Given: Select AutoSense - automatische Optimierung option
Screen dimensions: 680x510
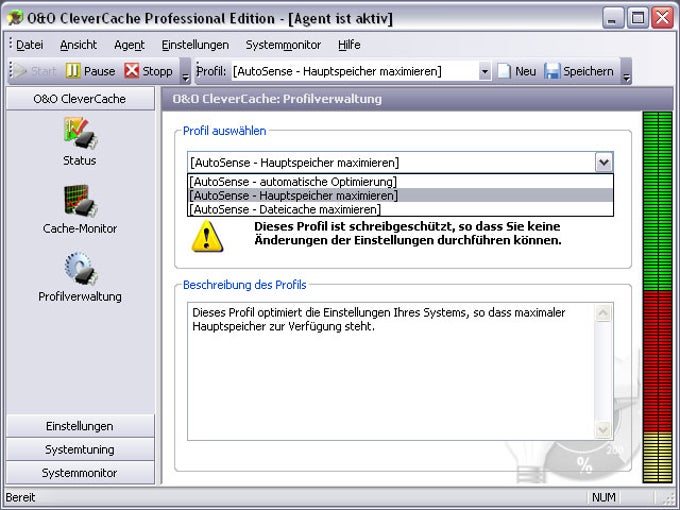Looking at the screenshot, I should tap(400, 182).
